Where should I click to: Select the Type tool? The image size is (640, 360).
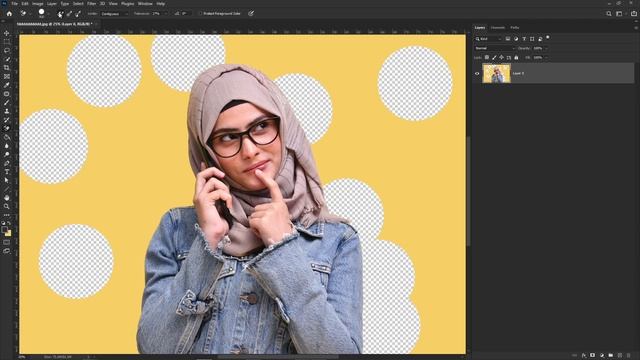click(x=7, y=172)
